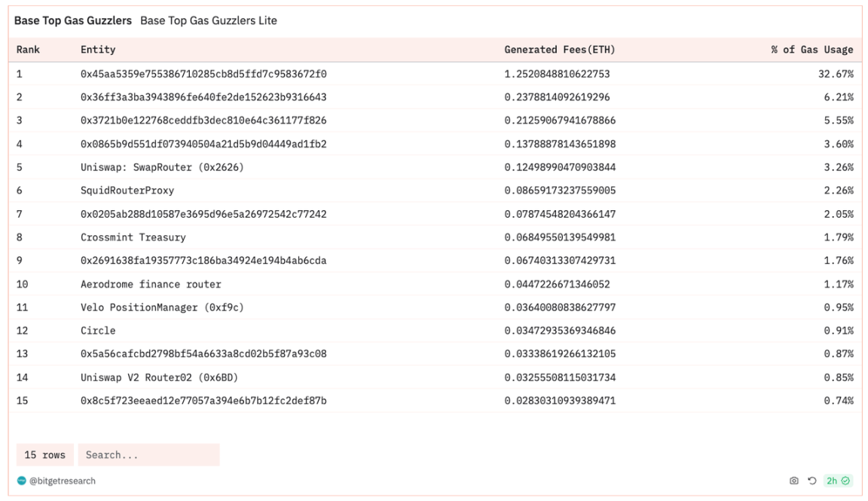The width and height of the screenshot is (868, 501).
Task: Select the Uniswap: SwapRouter (0x2626) entity cell
Action: click(x=162, y=167)
